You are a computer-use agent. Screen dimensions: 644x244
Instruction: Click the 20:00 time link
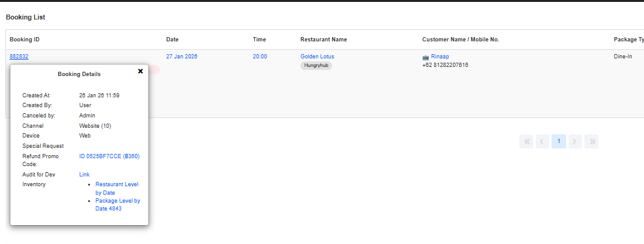[x=260, y=57]
